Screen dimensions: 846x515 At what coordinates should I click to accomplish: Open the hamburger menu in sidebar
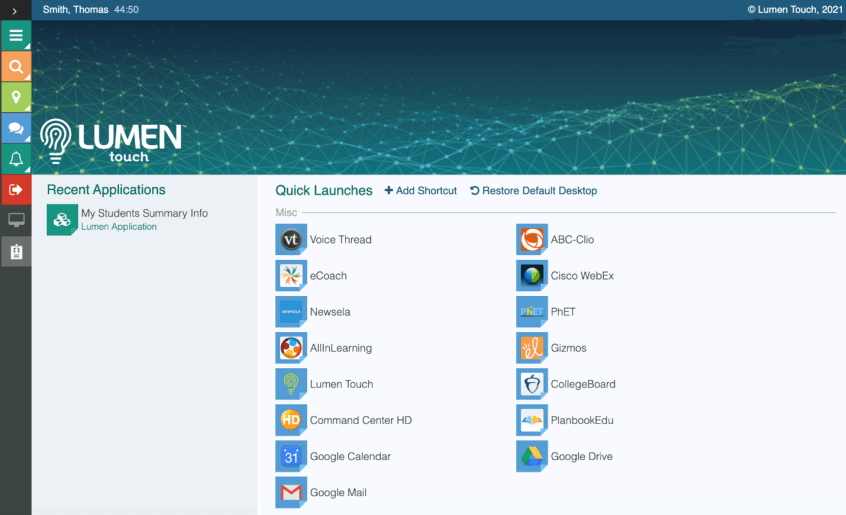click(x=15, y=36)
